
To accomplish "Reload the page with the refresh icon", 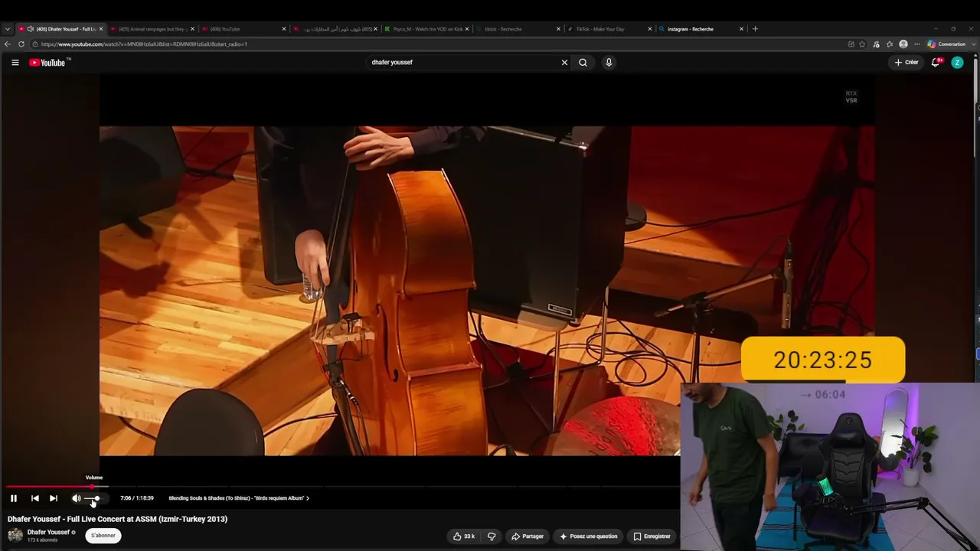I will (x=21, y=44).
